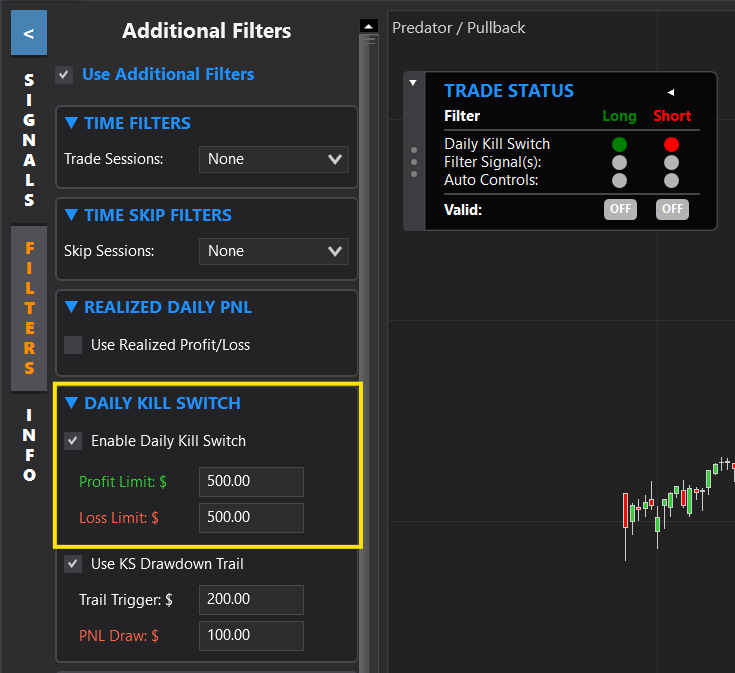This screenshot has height=673, width=735.
Task: Click the green Daily Kill Switch Long indicator
Action: pos(619,144)
